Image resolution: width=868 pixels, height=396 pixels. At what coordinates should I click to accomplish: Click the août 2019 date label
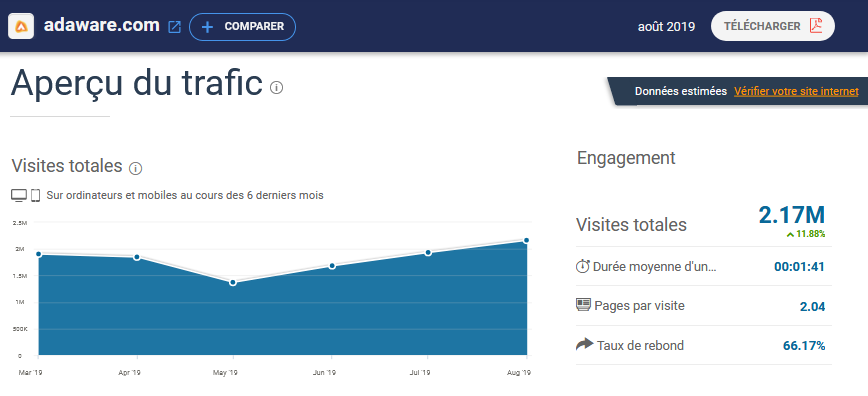[x=666, y=27]
